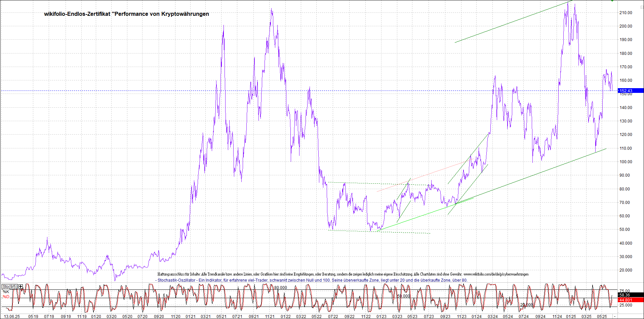Click the 50.000 price axis label
This screenshot has height=319, width=644.
tap(626, 229)
